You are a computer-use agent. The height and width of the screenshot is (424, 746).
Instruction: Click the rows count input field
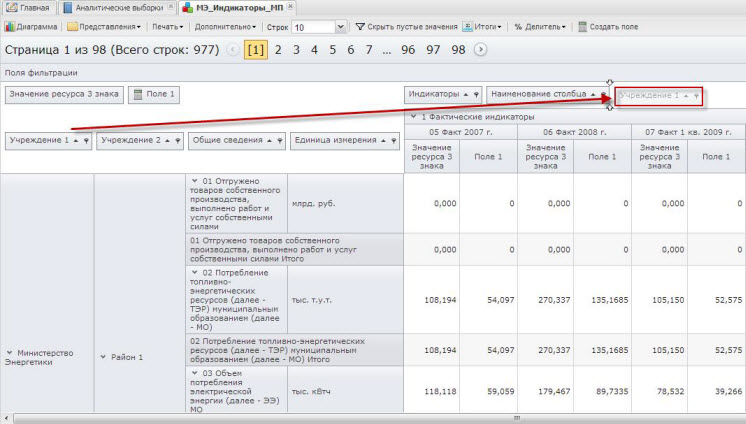(x=314, y=28)
